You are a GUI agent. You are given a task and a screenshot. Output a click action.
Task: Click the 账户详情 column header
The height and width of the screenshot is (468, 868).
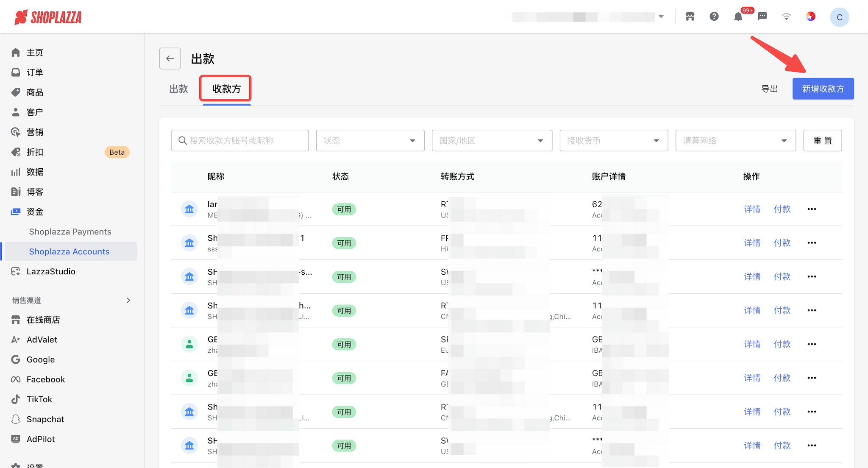609,176
